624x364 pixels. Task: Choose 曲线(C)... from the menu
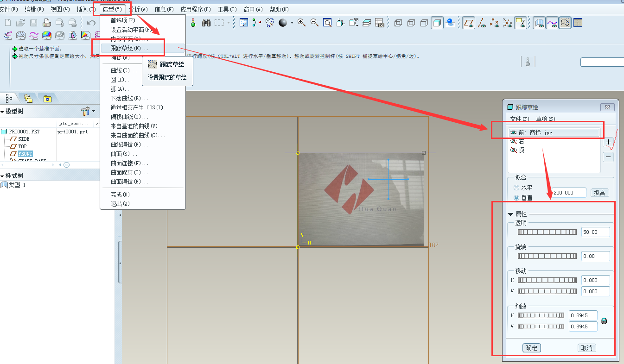coord(124,70)
